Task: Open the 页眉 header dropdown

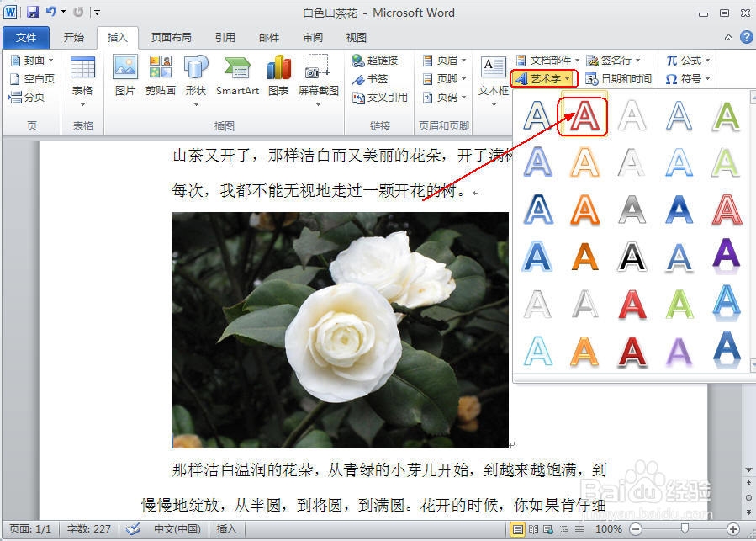Action: (x=444, y=61)
